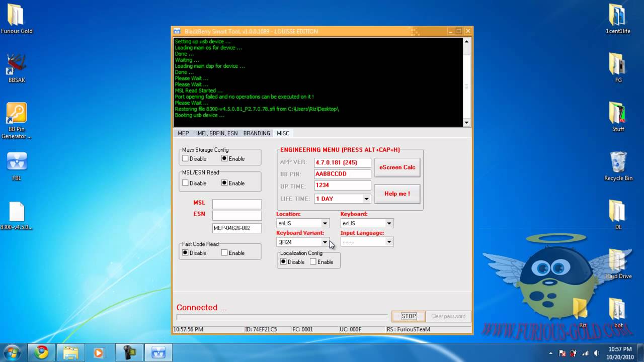Click into the MSL input field
Viewport: 644px width, 362px height.
pos(237,204)
